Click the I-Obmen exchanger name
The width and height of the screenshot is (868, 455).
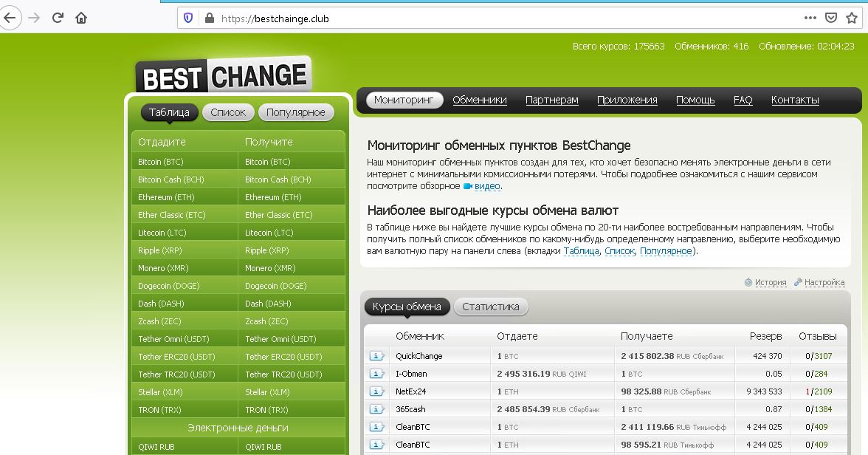pos(411,374)
